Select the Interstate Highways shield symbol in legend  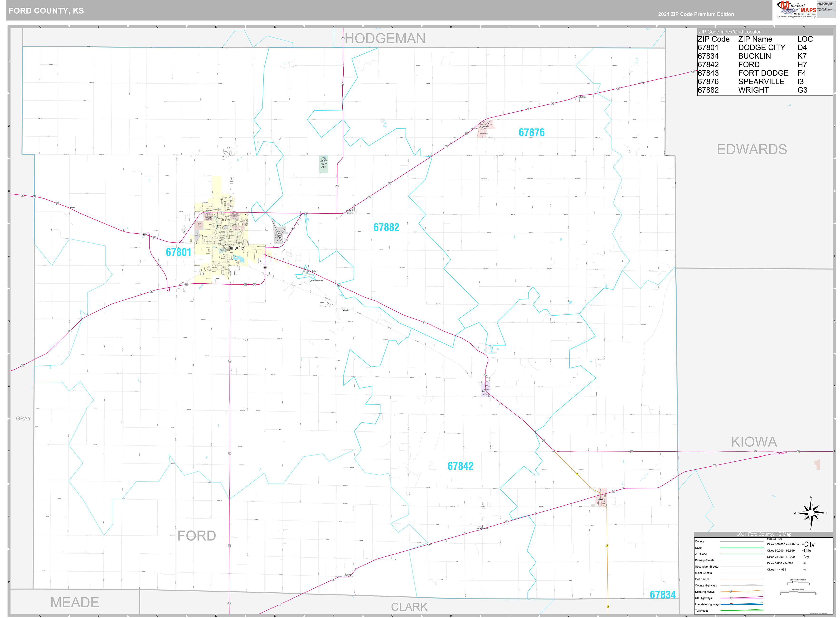click(x=731, y=604)
